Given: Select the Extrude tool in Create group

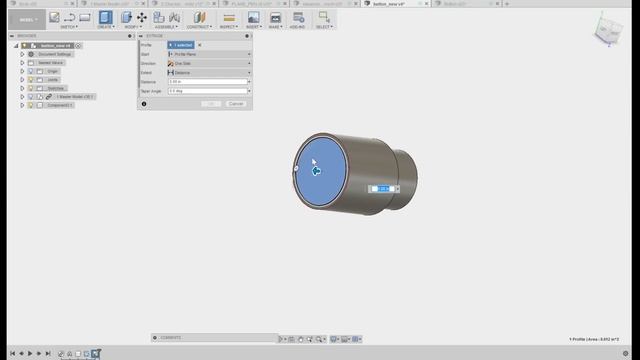Looking at the screenshot, I should click(x=105, y=17).
